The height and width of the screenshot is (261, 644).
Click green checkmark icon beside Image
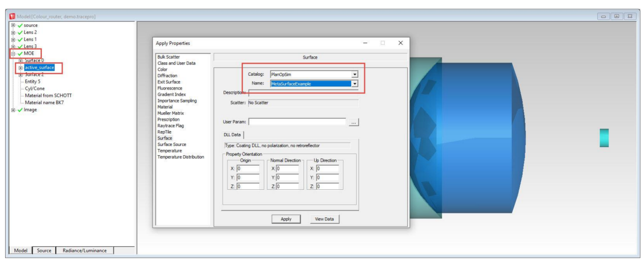pos(20,110)
